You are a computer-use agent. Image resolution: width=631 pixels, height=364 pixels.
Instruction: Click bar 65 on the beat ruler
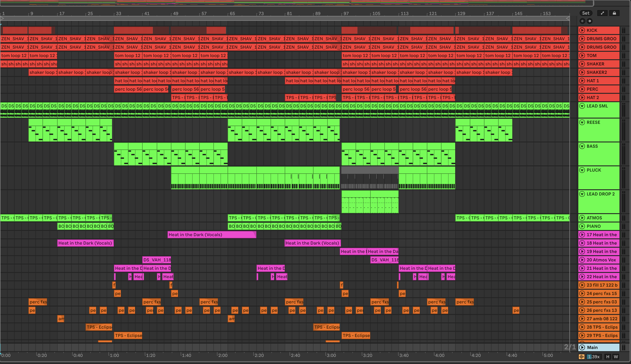(x=232, y=13)
